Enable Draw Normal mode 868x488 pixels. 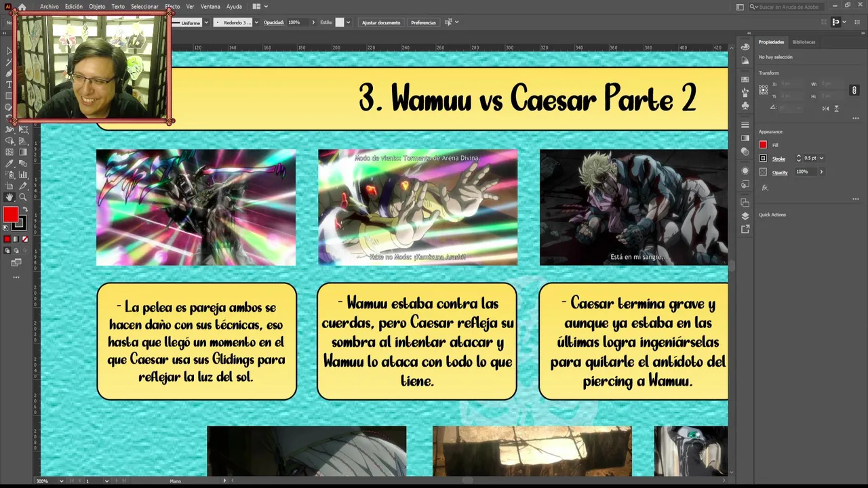(x=7, y=251)
